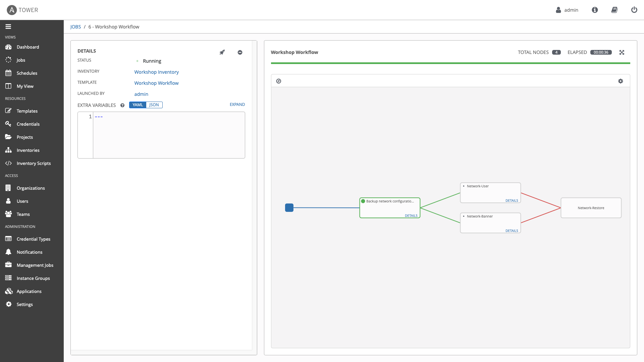
Task: Click the logout power icon
Action: click(634, 10)
